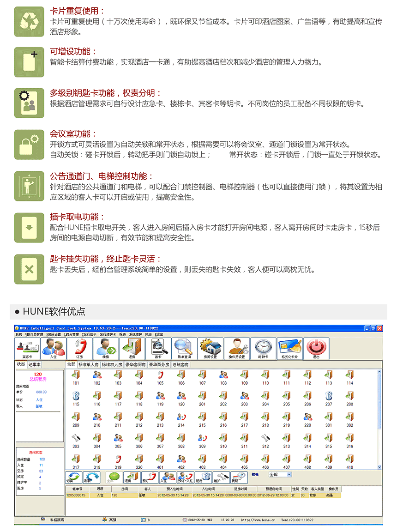Click the 退房 check-out icon in top toolbar
The width and height of the screenshot is (397, 532).
pyautogui.click(x=132, y=349)
